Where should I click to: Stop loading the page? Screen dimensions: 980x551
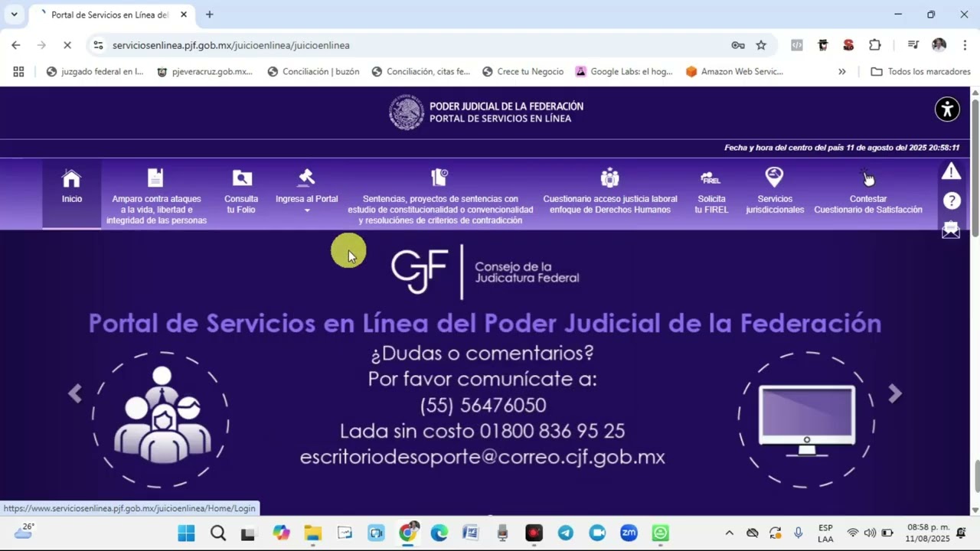67,45
